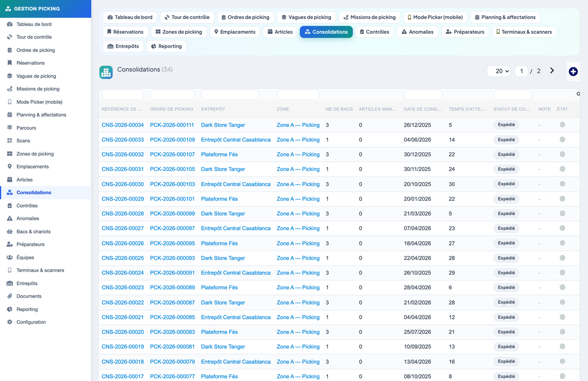The image size is (588, 381).
Task: Open picking order PCK-2026-000105
Action: click(x=172, y=169)
